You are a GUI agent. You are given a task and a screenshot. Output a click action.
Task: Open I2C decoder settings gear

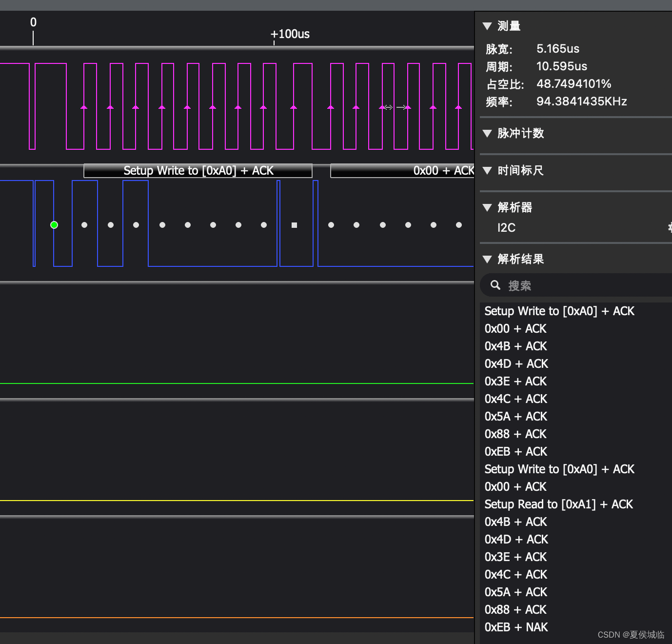670,227
